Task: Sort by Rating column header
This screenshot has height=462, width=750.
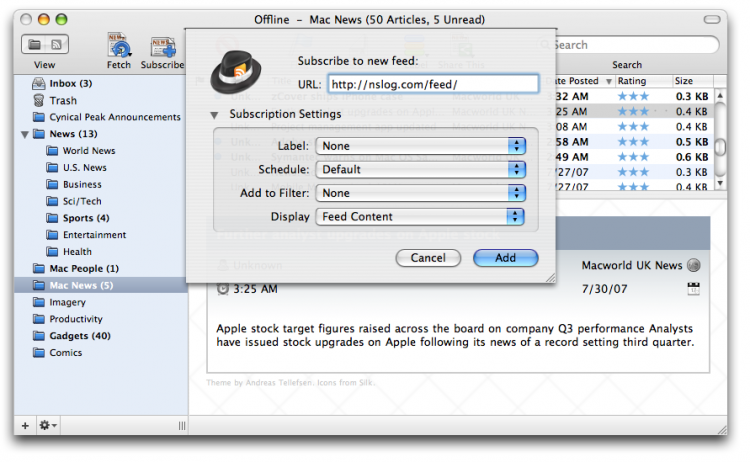Action: click(x=643, y=81)
